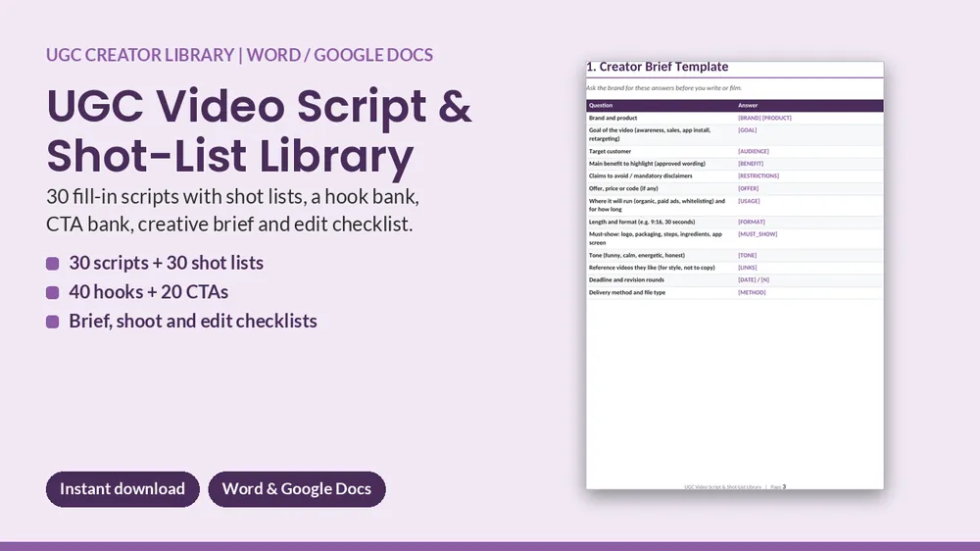Click the '[AUDIENCE]' placeholder
The height and width of the screenshot is (551, 980).
[x=753, y=151]
